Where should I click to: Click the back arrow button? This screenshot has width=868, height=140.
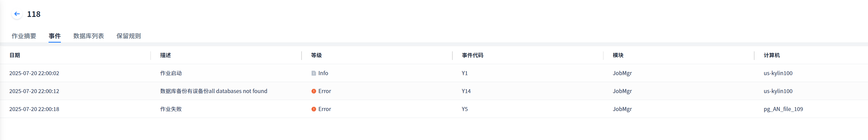(x=17, y=14)
